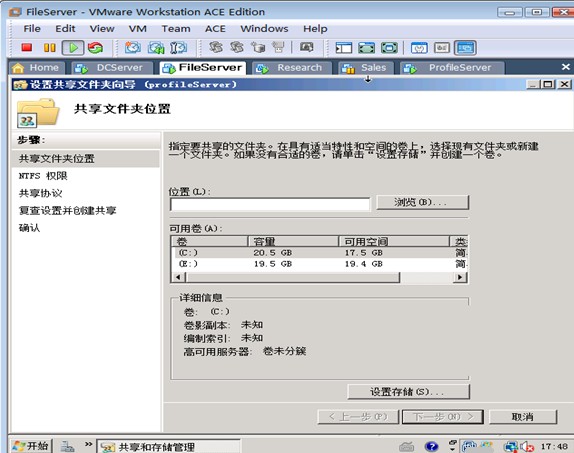Open the Help menu
This screenshot has height=453, width=574.
[315, 29]
